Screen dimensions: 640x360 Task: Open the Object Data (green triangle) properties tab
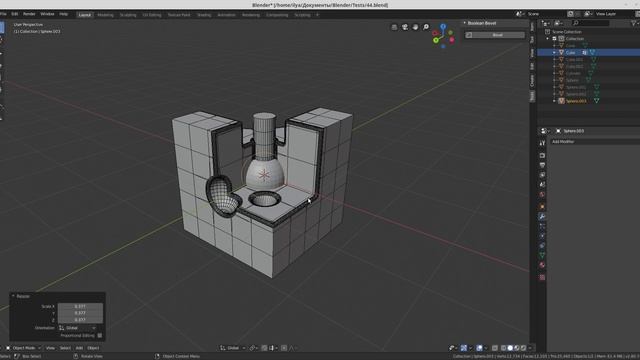(x=542, y=256)
